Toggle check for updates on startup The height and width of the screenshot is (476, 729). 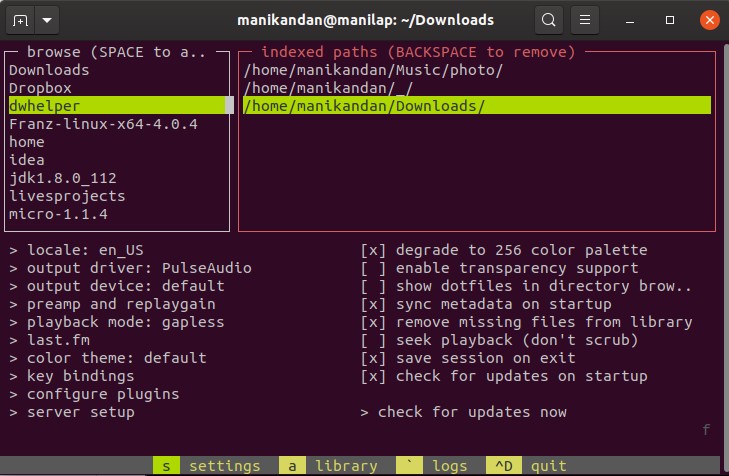[x=504, y=377]
